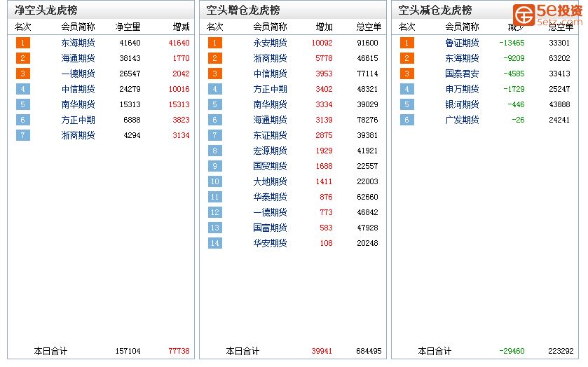
Task: Click the red 增减 value 10016
Action: click(179, 89)
